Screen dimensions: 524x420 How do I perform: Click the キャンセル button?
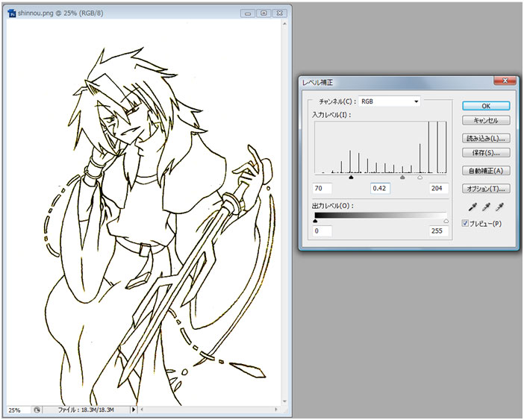click(486, 120)
